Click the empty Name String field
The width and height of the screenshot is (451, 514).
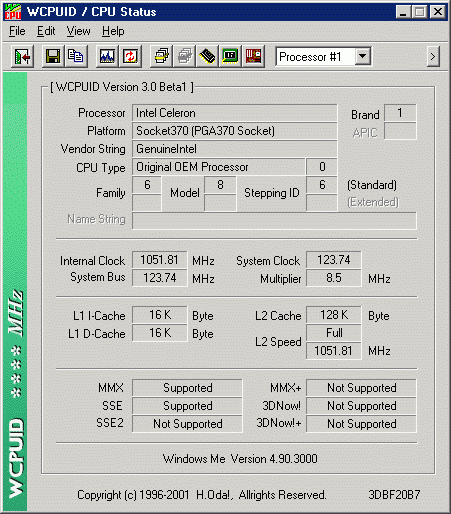click(x=274, y=221)
